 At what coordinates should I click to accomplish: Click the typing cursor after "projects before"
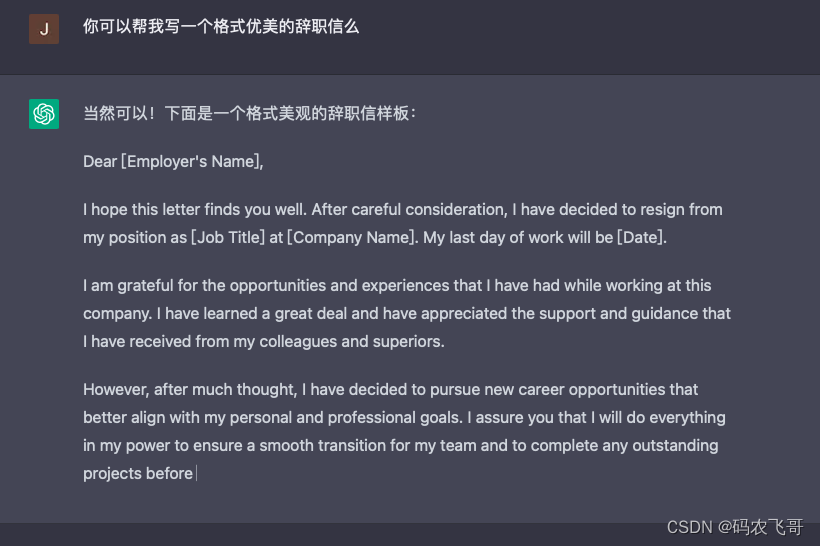[197, 474]
